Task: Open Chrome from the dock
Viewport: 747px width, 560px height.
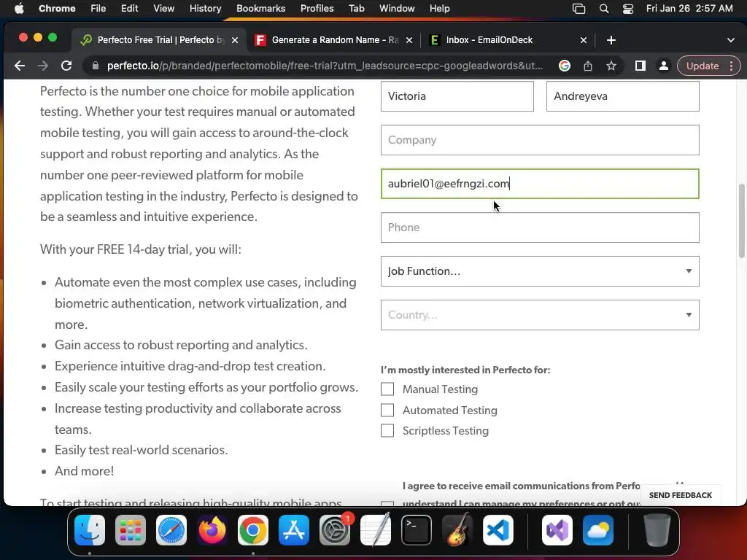Action: click(253, 530)
